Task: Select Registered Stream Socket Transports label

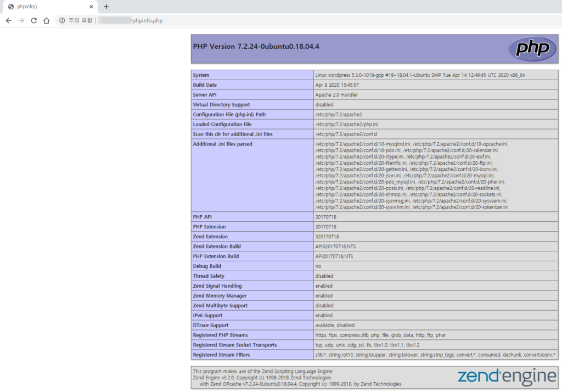Action: point(235,345)
